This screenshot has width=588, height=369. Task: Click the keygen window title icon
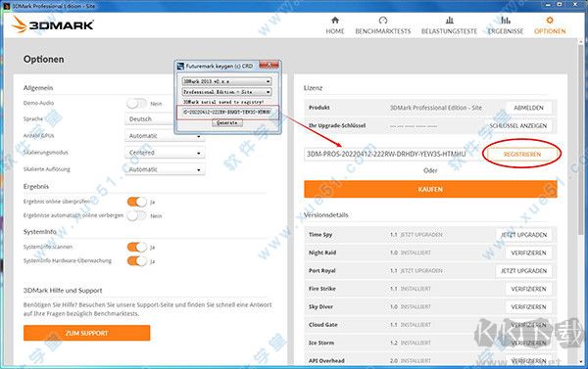180,67
